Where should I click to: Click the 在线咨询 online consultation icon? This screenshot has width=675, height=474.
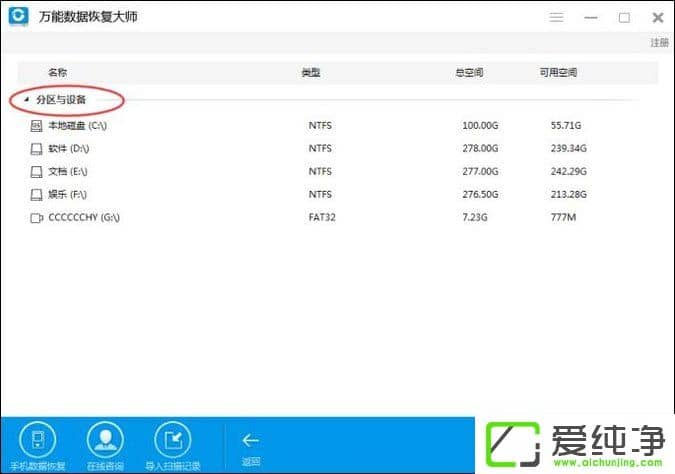(104, 438)
